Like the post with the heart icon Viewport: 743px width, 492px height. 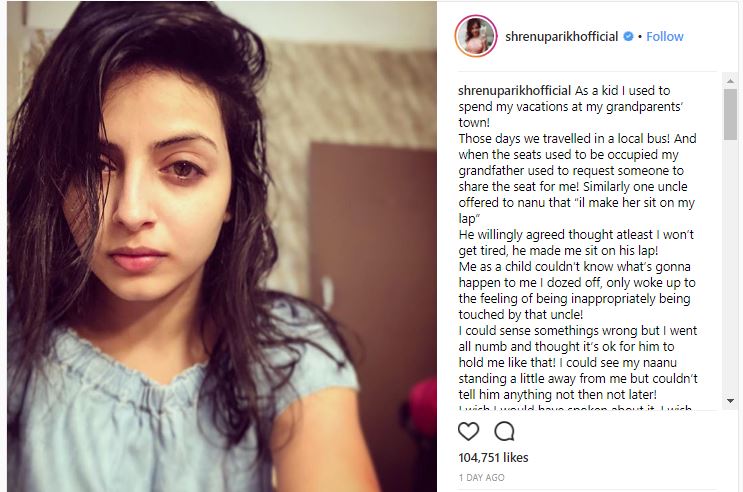coord(468,431)
